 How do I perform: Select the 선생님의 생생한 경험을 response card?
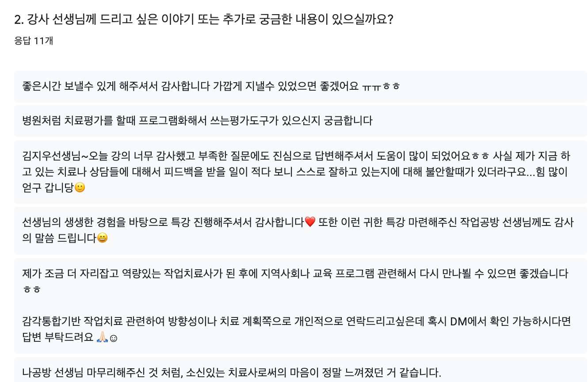pyautogui.click(x=301, y=231)
